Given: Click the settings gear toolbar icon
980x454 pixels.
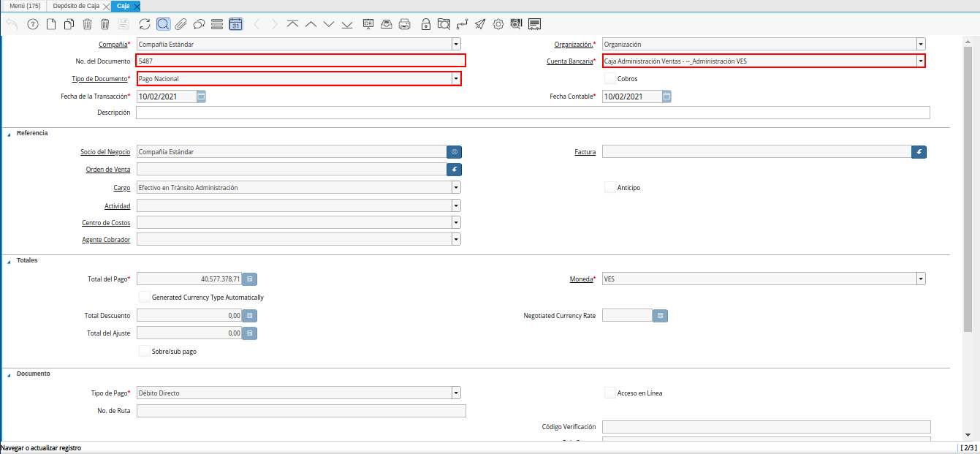Looking at the screenshot, I should point(498,24).
